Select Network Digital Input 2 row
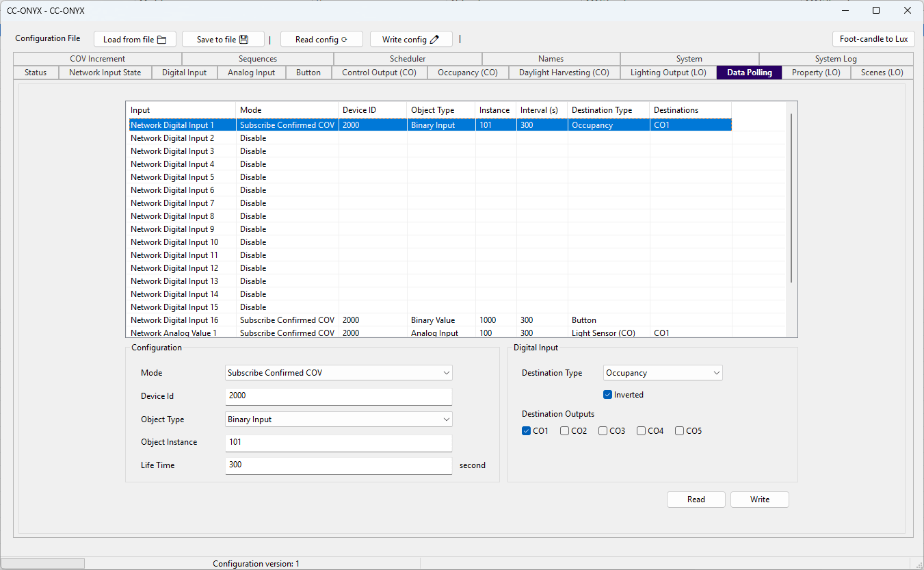The height and width of the screenshot is (570, 924). 430,138
